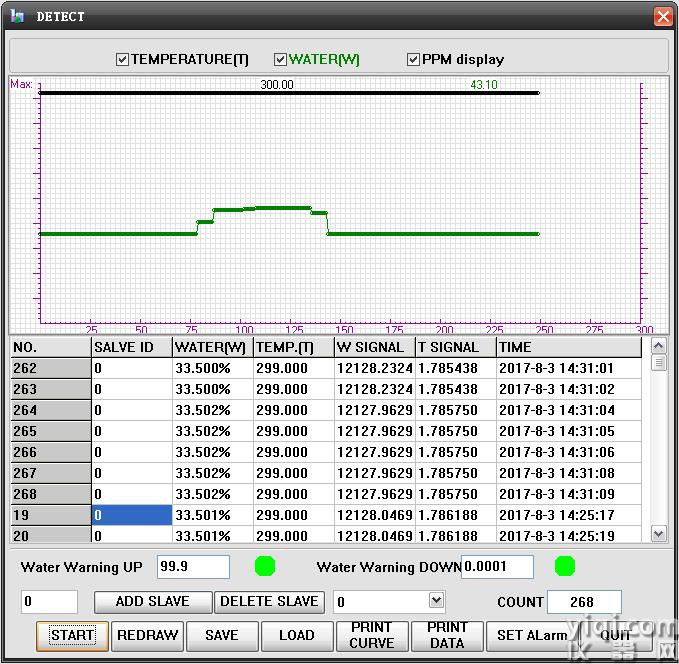This screenshot has height=664, width=679.
Task: Toggle the WATER(W) checkbox
Action: [x=280, y=59]
